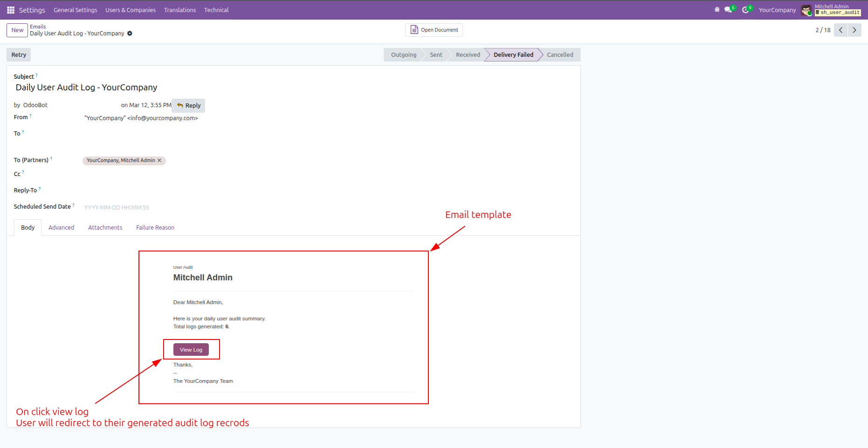Set status to Outgoing

[x=404, y=55]
